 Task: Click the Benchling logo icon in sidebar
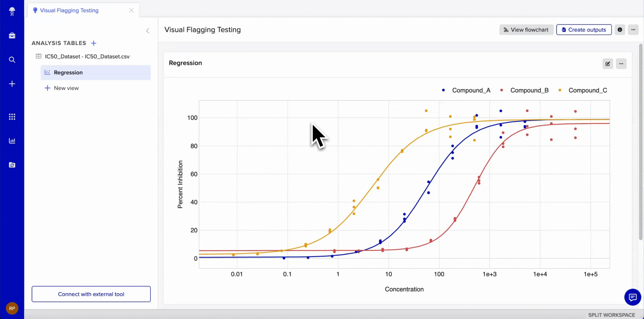pos(12,12)
